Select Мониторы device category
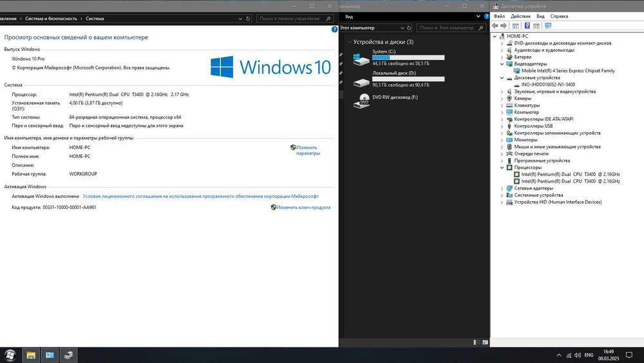Image resolution: width=644 pixels, height=363 pixels. pyautogui.click(x=526, y=140)
